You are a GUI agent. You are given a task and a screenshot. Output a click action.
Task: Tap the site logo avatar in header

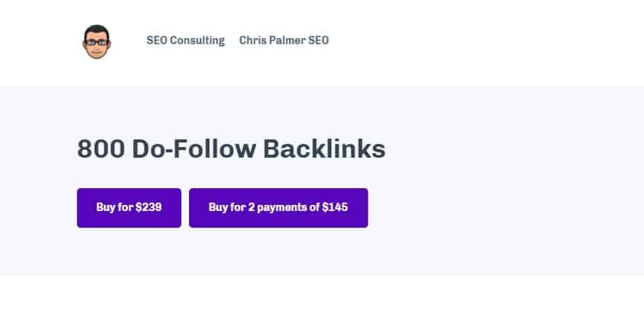[x=97, y=41]
